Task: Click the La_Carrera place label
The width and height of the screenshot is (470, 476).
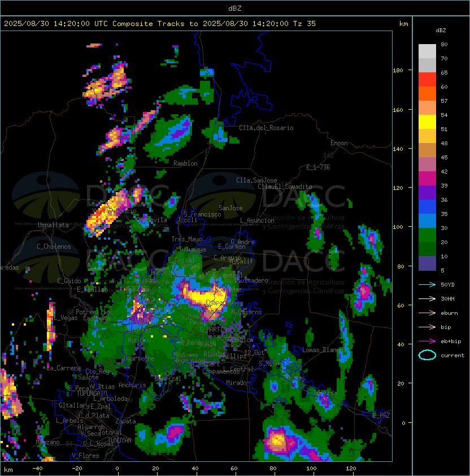Action: pyautogui.click(x=63, y=368)
